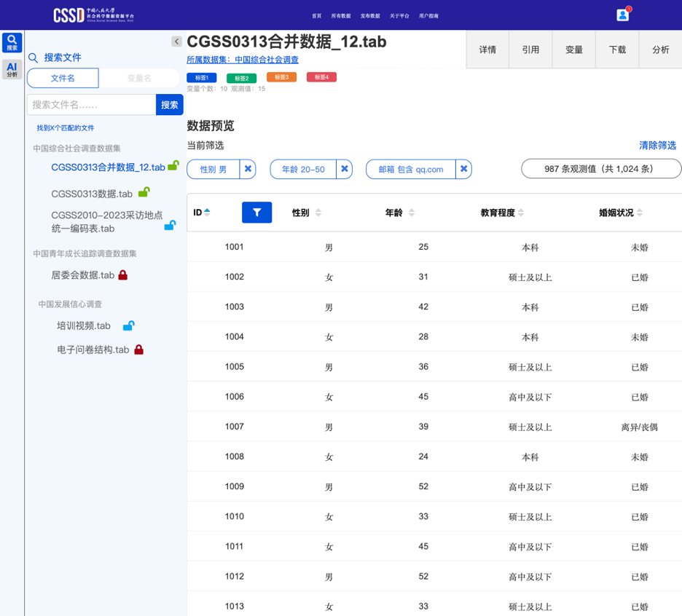
Task: Click red lock icon for 居委会数据.tab
Action: pos(123,275)
